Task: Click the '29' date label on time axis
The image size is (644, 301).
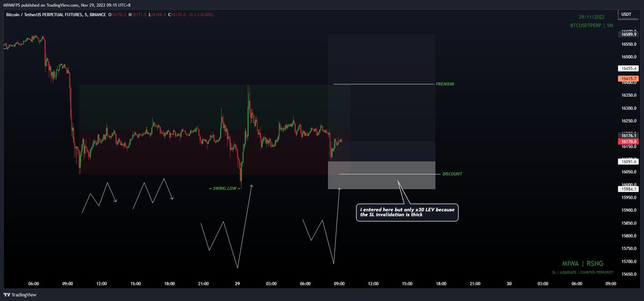Action: [237, 283]
